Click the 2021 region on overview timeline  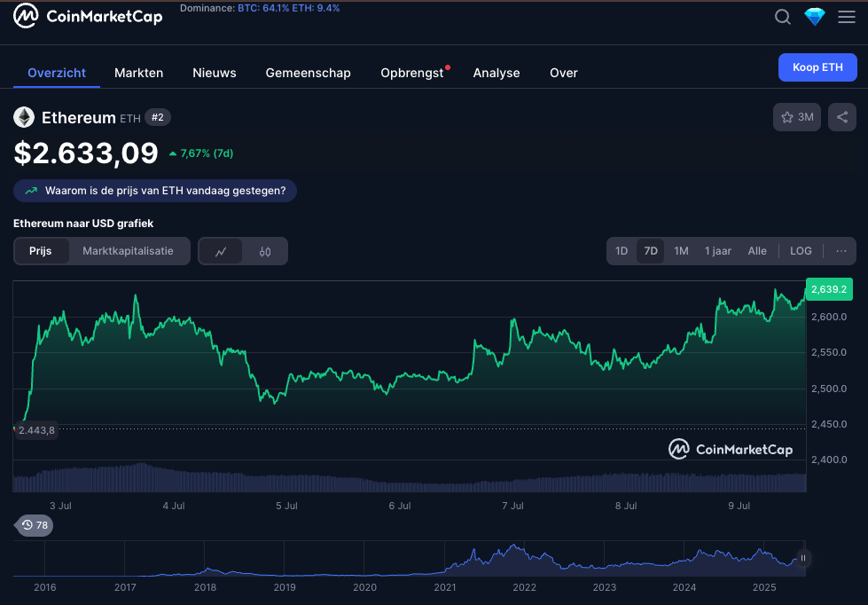click(445, 587)
